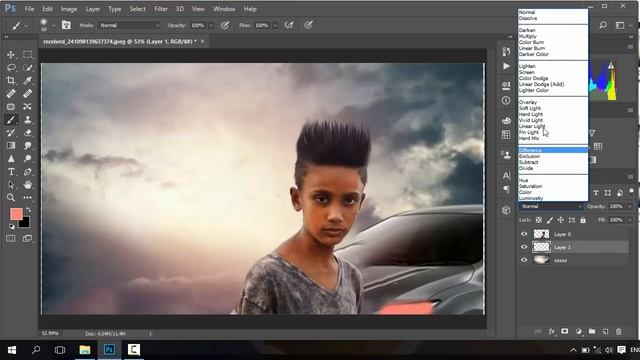Create a new group folder
640x360 pixels.
coord(592,331)
